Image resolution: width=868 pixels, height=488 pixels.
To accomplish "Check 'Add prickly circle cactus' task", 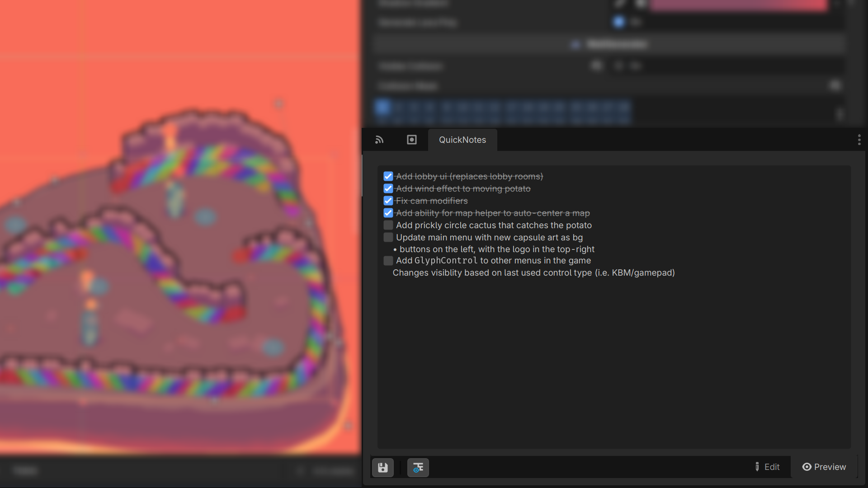I will (388, 225).
